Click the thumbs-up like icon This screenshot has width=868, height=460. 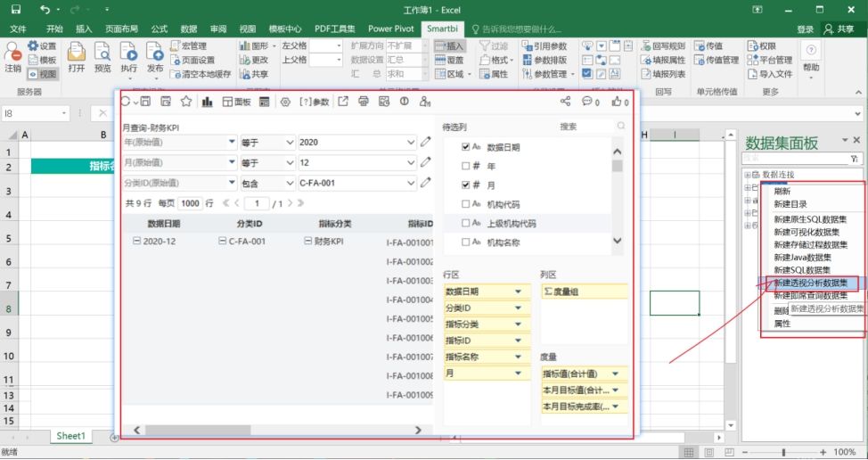click(x=616, y=102)
